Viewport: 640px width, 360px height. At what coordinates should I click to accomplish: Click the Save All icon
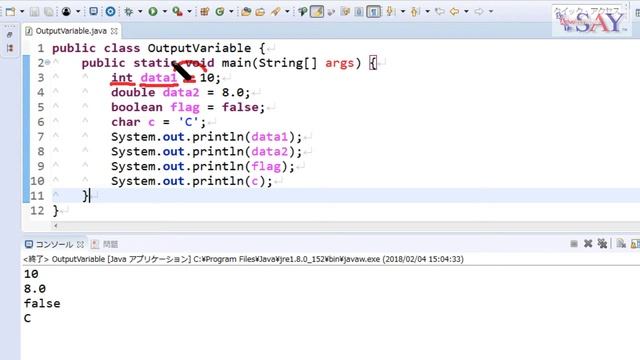[49, 12]
